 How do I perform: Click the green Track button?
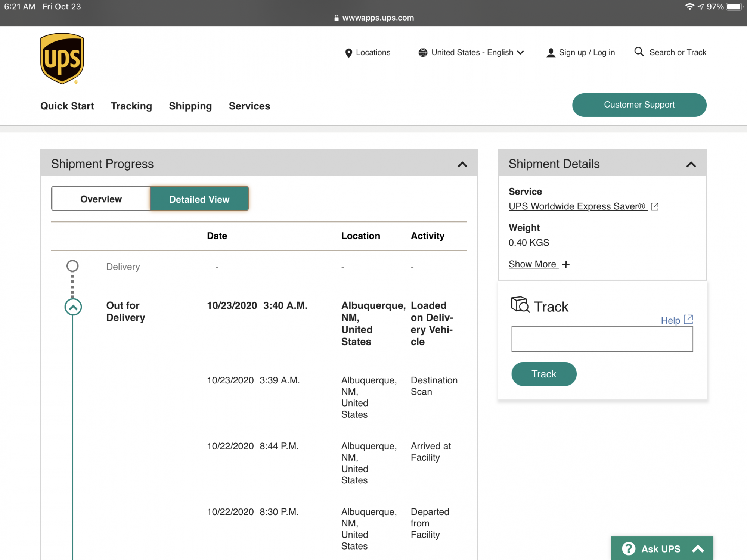tap(544, 374)
